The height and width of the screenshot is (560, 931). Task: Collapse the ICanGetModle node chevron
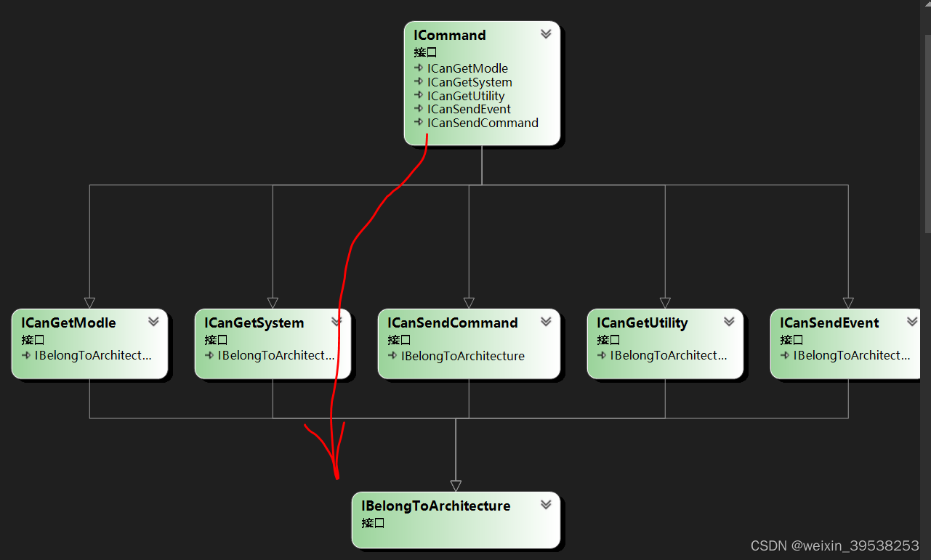(x=153, y=321)
